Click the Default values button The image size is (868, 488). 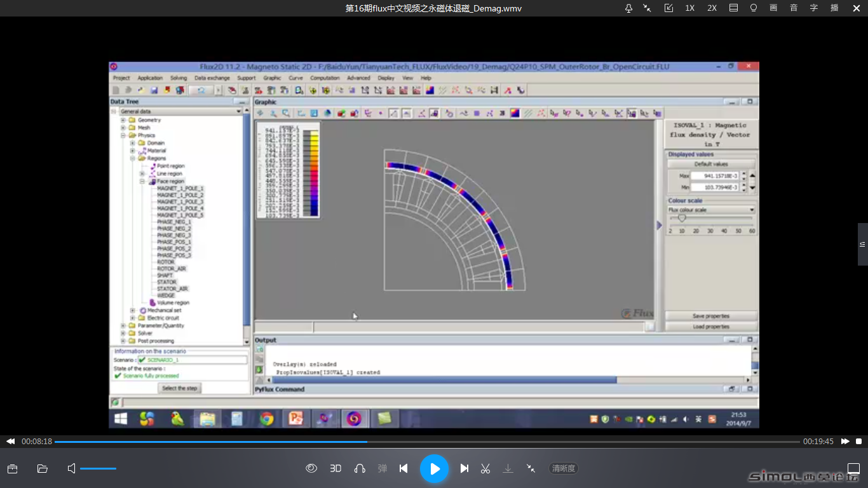(x=711, y=164)
